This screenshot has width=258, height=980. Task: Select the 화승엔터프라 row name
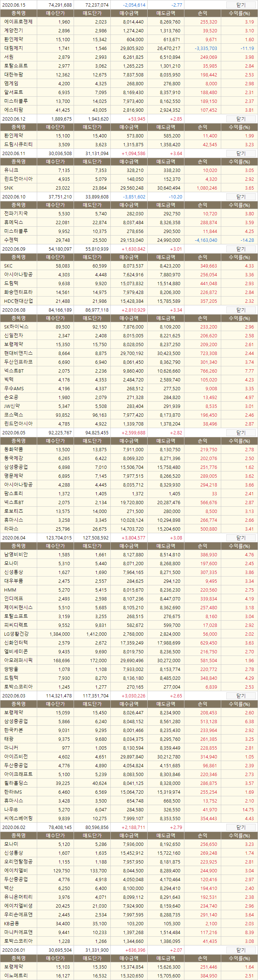coord(18,292)
